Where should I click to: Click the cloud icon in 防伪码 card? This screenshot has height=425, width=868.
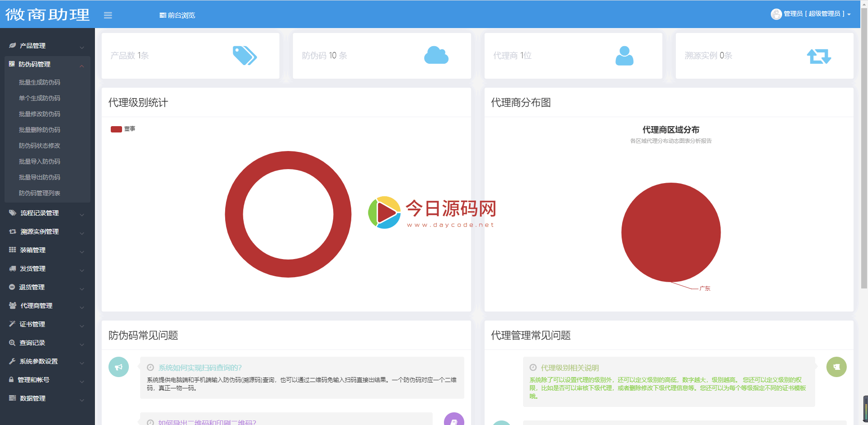click(436, 55)
